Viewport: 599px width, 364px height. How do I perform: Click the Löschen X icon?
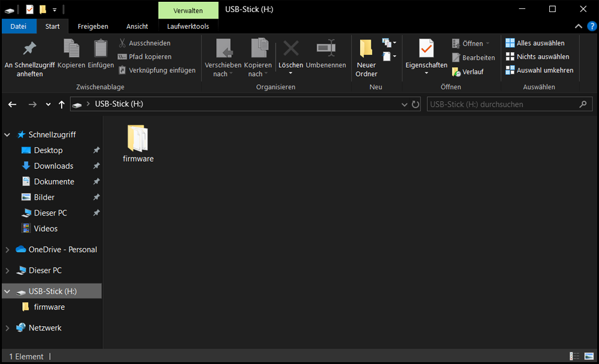(x=291, y=49)
